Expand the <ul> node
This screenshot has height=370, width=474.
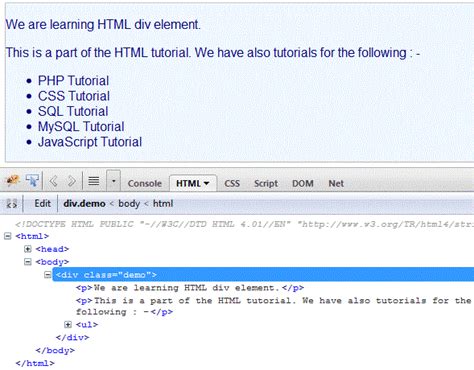click(x=68, y=324)
